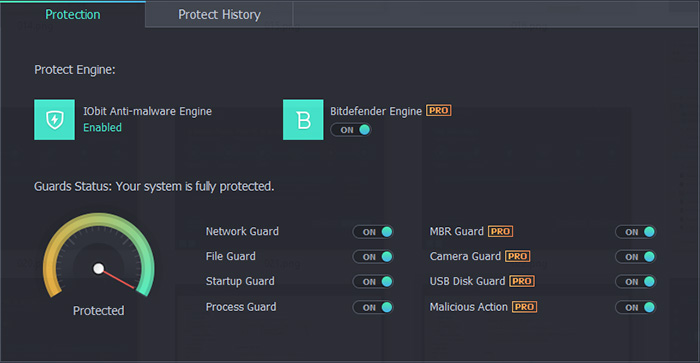Image resolution: width=700 pixels, height=363 pixels.
Task: Switch off Malicious Action guard
Action: point(635,307)
